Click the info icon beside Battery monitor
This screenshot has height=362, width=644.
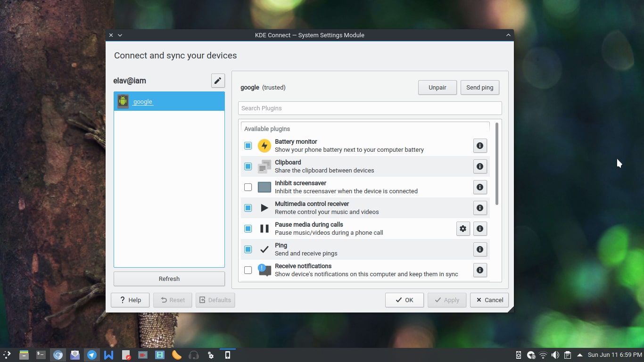pos(479,146)
